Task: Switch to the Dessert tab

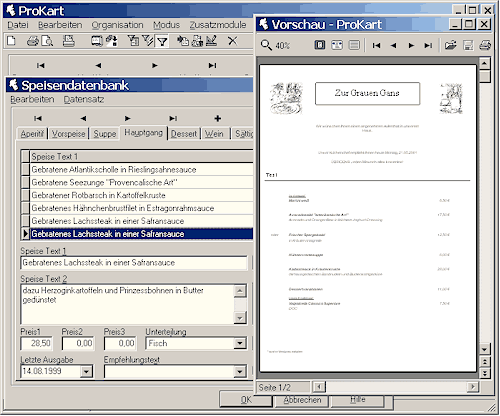Action: [x=184, y=134]
